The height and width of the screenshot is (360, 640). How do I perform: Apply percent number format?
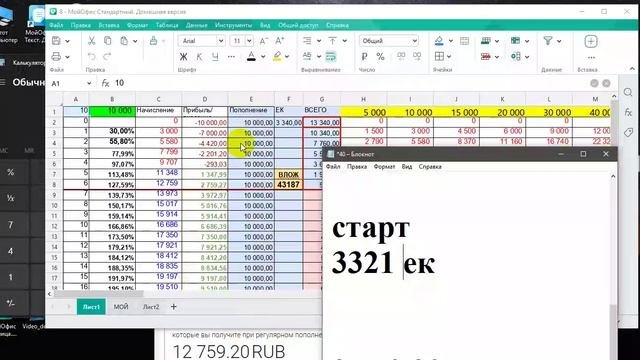380,57
